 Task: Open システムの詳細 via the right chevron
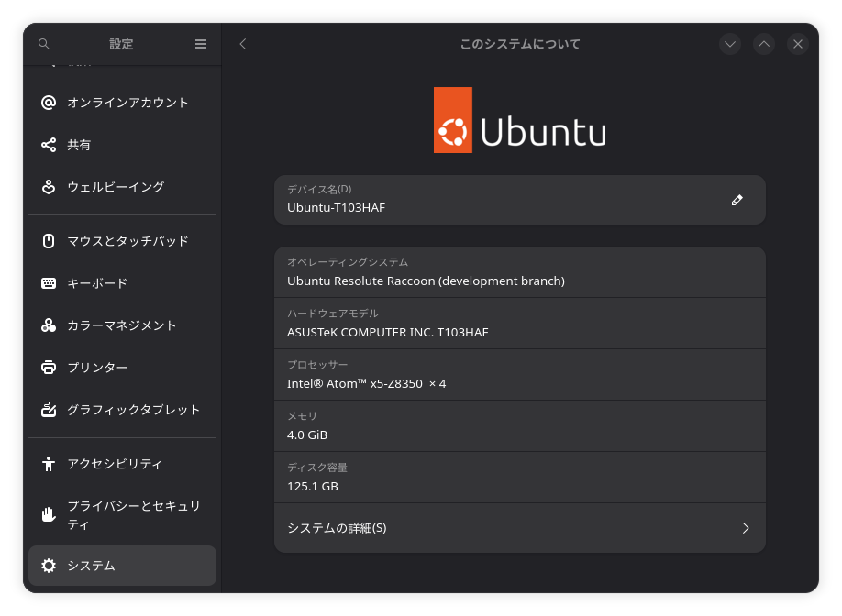[x=746, y=528]
